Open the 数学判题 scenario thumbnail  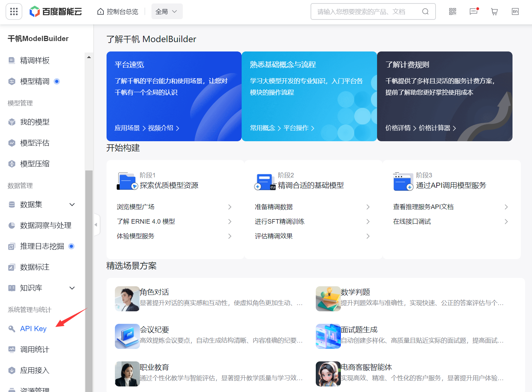point(328,299)
